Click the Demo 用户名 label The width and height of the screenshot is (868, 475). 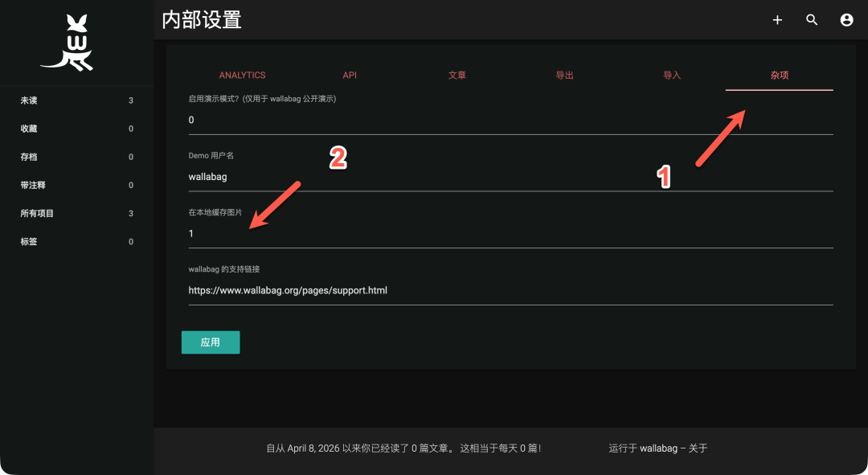tap(211, 156)
